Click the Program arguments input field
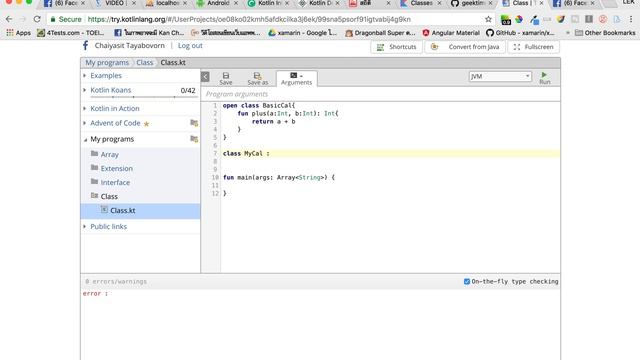The height and width of the screenshot is (360, 640). click(x=380, y=94)
